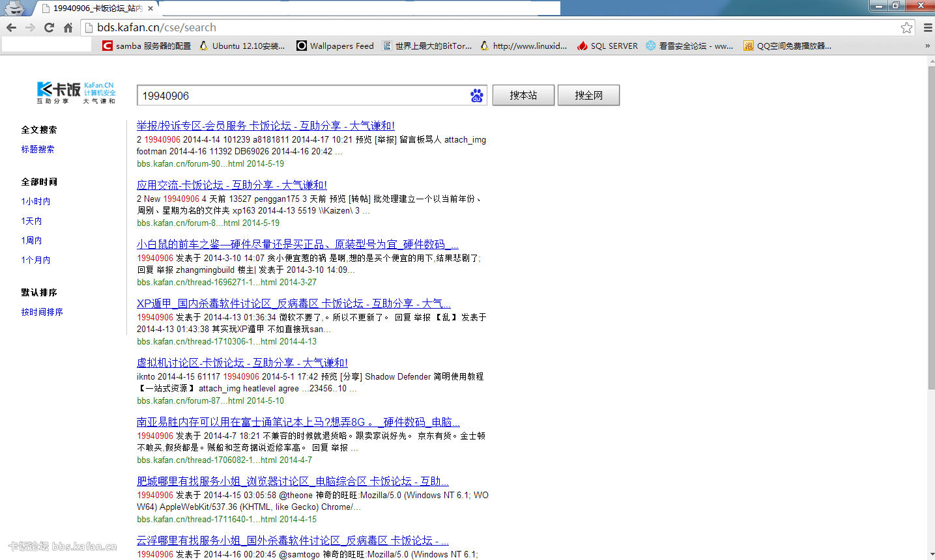
Task: Click the vertical page scrollbar
Action: (930, 228)
